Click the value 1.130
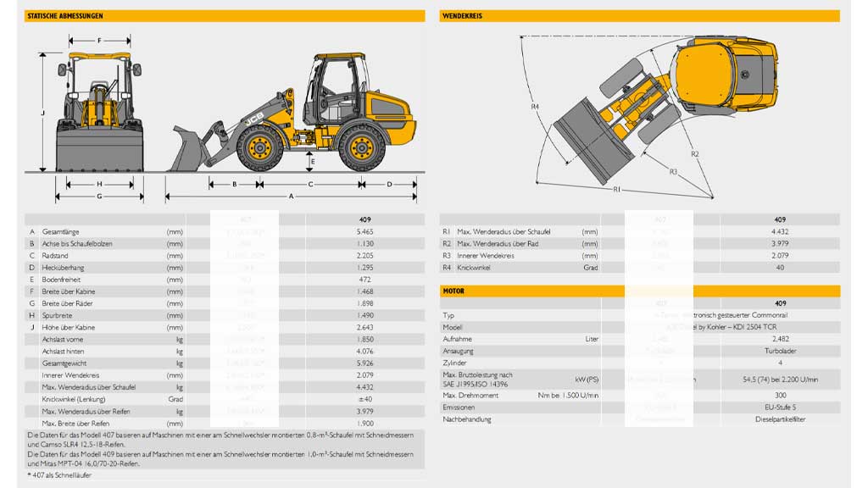Image resolution: width=868 pixels, height=488 pixels. tap(364, 243)
